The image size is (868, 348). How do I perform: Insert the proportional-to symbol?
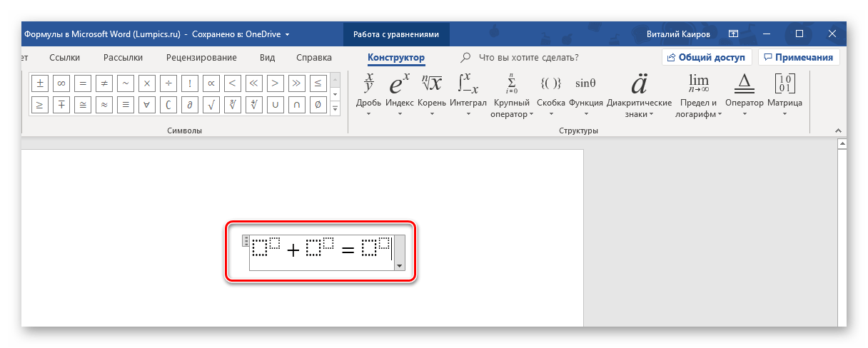click(x=211, y=83)
